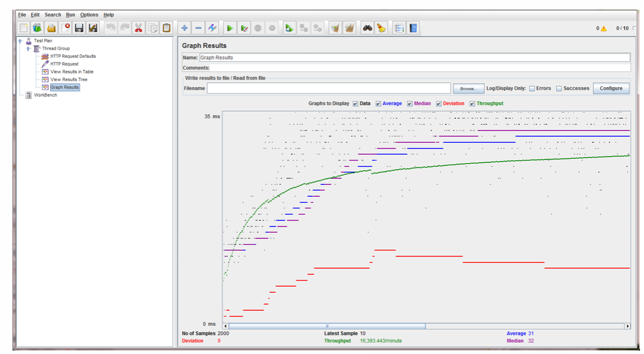Click the Configure button

[x=611, y=88]
